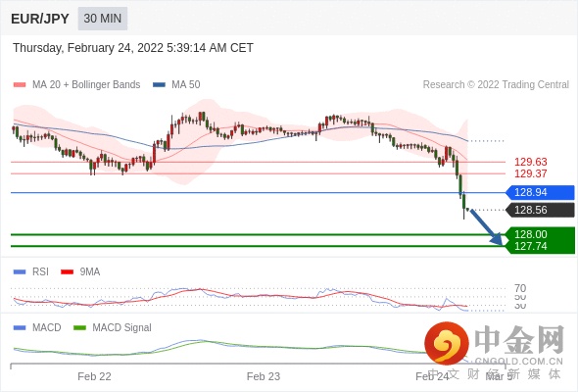Click the MACD Signal green legend swatch
Screen dimensions: 578x392
79,328
